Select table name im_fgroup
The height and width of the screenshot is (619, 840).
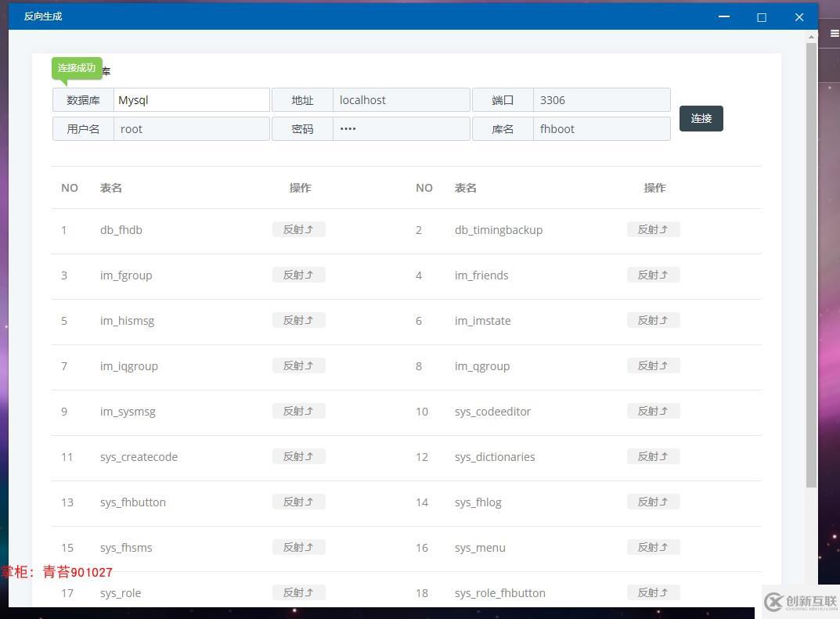(x=126, y=275)
